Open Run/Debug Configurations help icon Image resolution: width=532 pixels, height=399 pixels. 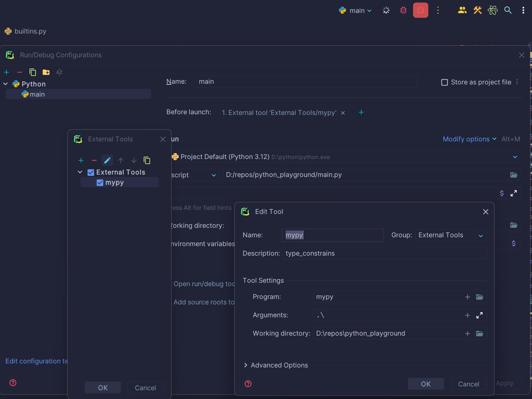13,383
